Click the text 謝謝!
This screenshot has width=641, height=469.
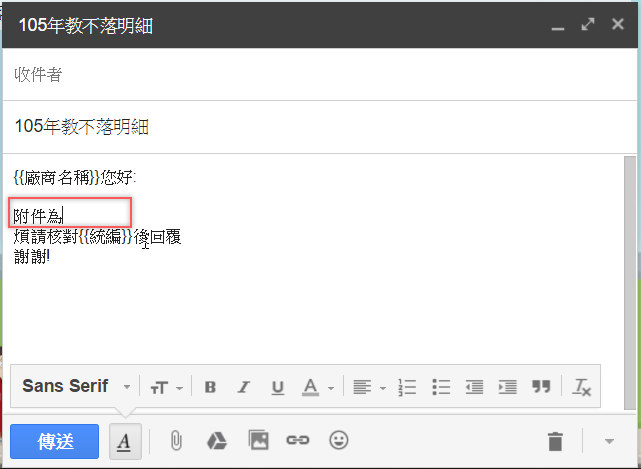tap(32, 256)
